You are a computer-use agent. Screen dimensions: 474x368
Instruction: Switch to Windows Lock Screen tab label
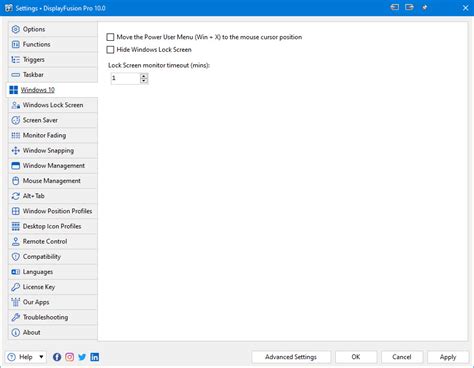point(53,105)
